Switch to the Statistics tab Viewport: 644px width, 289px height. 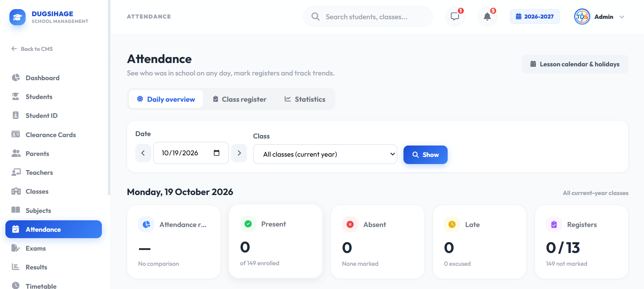pyautogui.click(x=305, y=99)
